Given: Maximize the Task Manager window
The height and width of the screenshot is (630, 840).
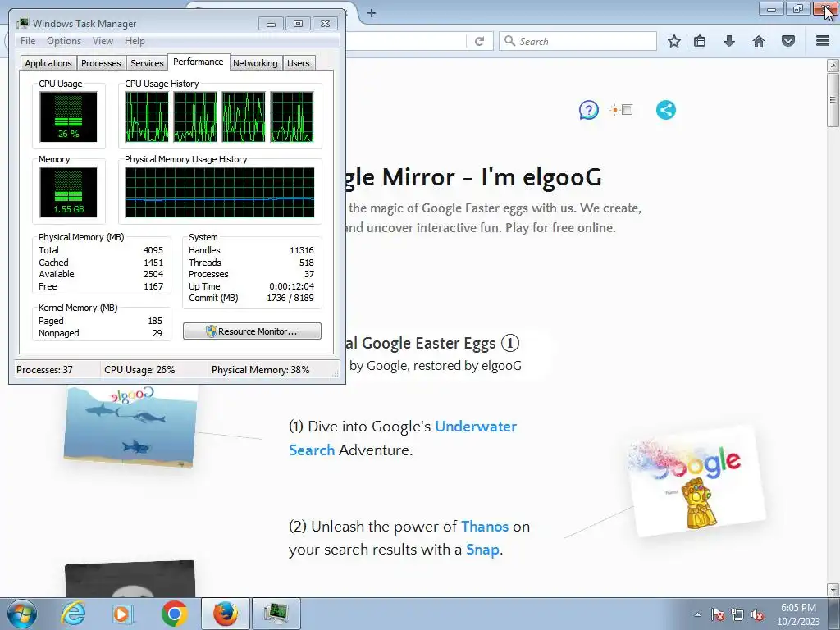Looking at the screenshot, I should coord(298,24).
